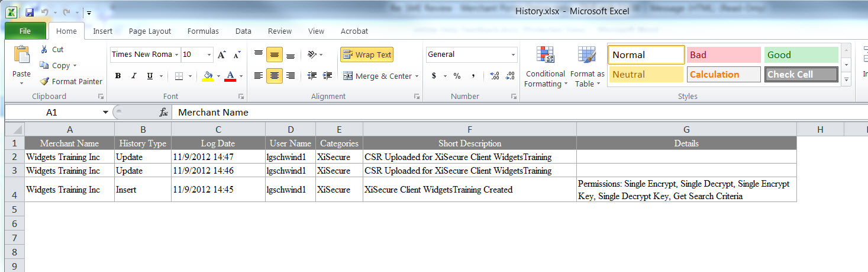Open the Formulas ribbon tab

pos(203,31)
